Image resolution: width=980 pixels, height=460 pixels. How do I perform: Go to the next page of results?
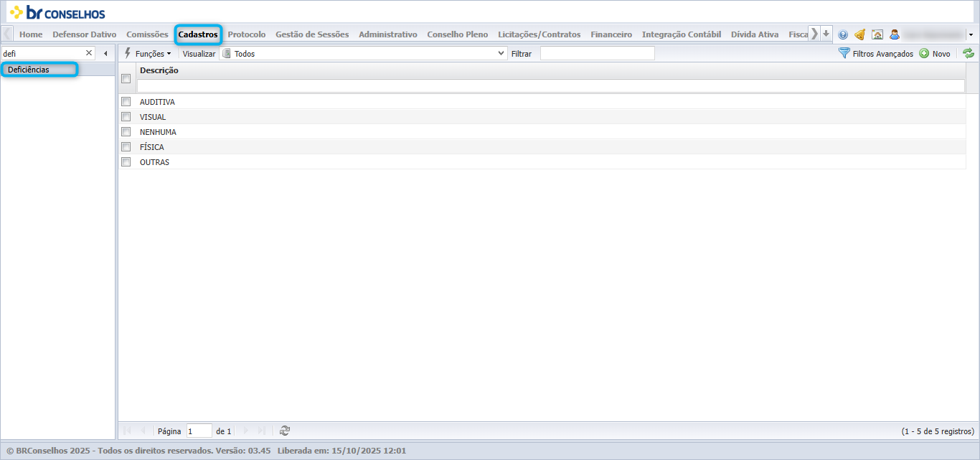246,431
